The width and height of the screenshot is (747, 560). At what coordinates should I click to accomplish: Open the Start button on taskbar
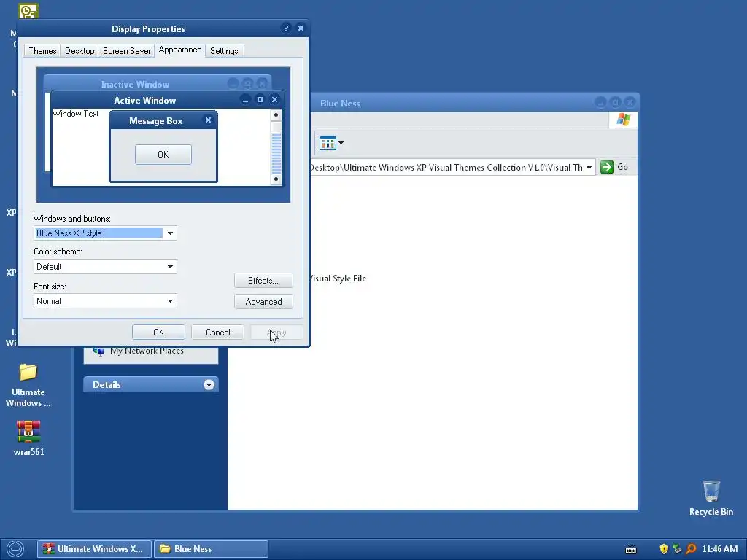coord(15,549)
